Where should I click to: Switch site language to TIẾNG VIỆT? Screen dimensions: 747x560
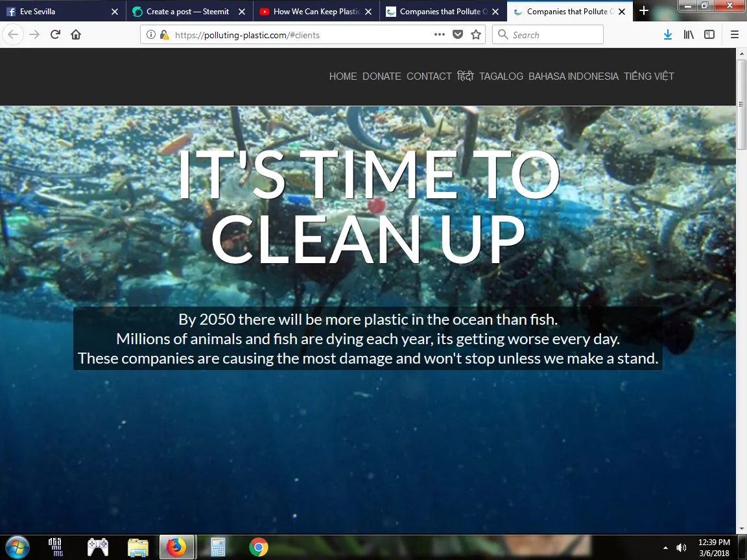pyautogui.click(x=649, y=76)
